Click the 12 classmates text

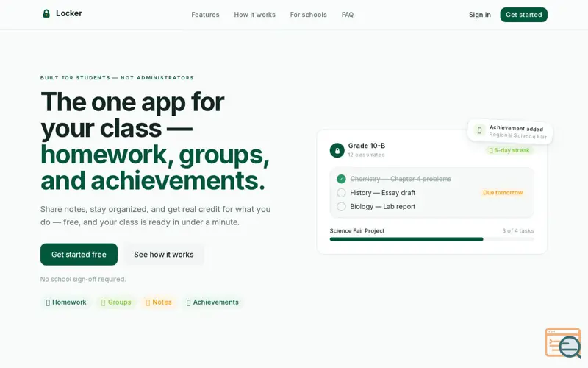pos(366,155)
